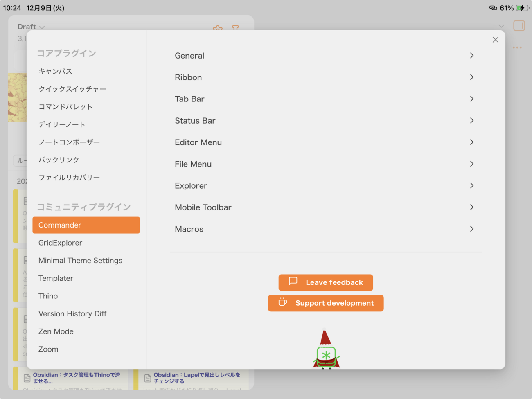Open Macros settings label
Screen dimensions: 532x399
(189, 229)
